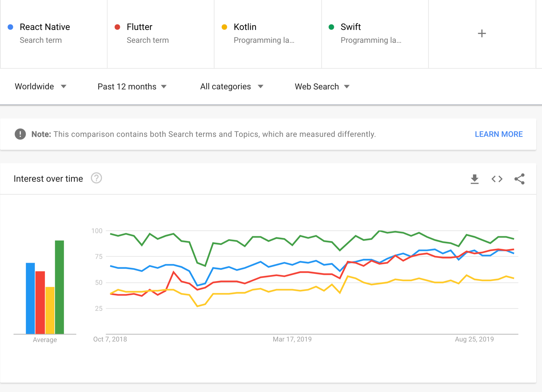Click the red Flutter average bar
542x392 pixels.
(40, 303)
